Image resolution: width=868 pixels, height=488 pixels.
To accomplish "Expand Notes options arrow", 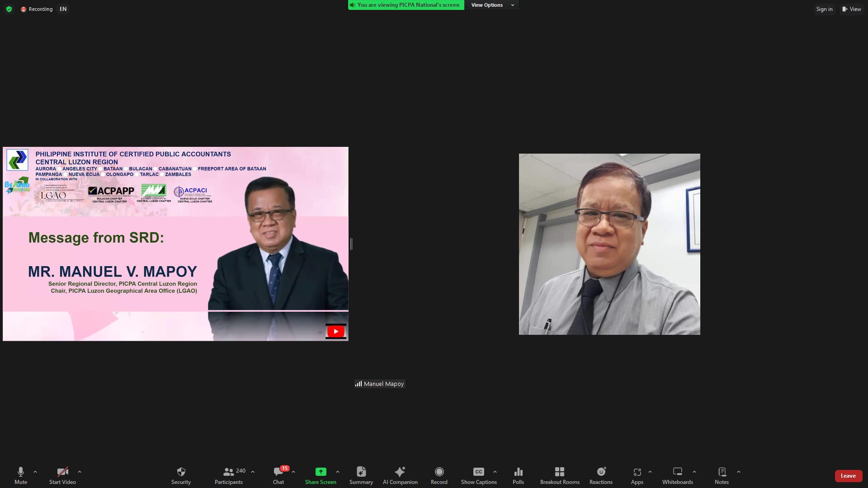I will 739,472.
